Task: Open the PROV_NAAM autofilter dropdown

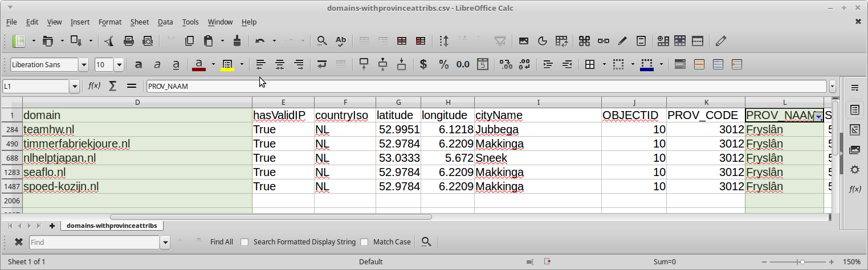Action: coord(819,117)
